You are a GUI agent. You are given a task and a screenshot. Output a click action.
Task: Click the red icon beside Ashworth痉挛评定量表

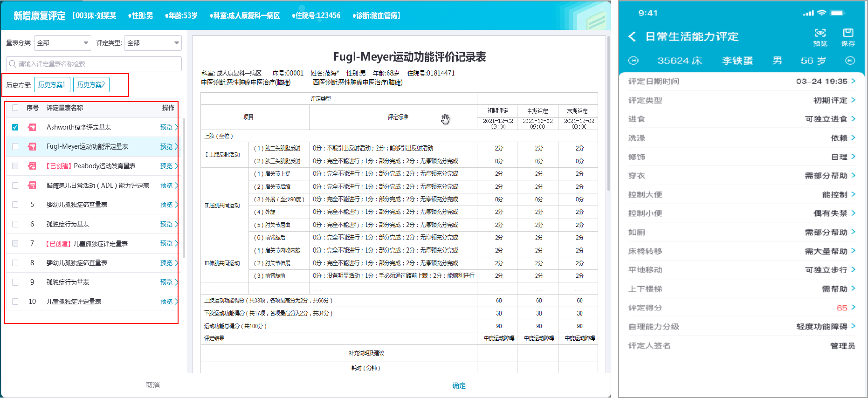click(32, 127)
